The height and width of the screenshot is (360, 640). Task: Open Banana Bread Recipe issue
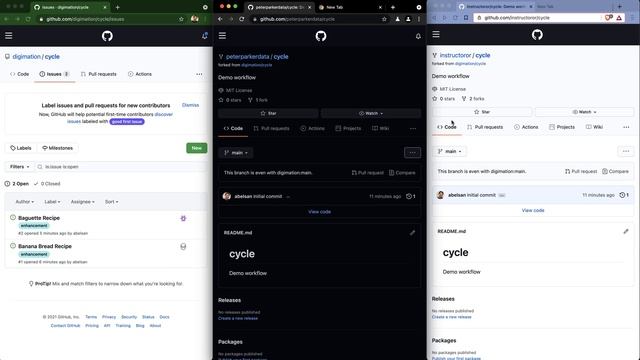pos(45,246)
